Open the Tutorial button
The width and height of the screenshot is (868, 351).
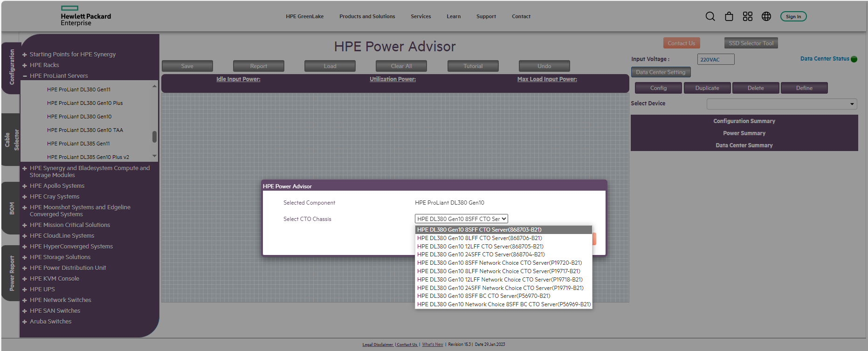click(x=473, y=66)
